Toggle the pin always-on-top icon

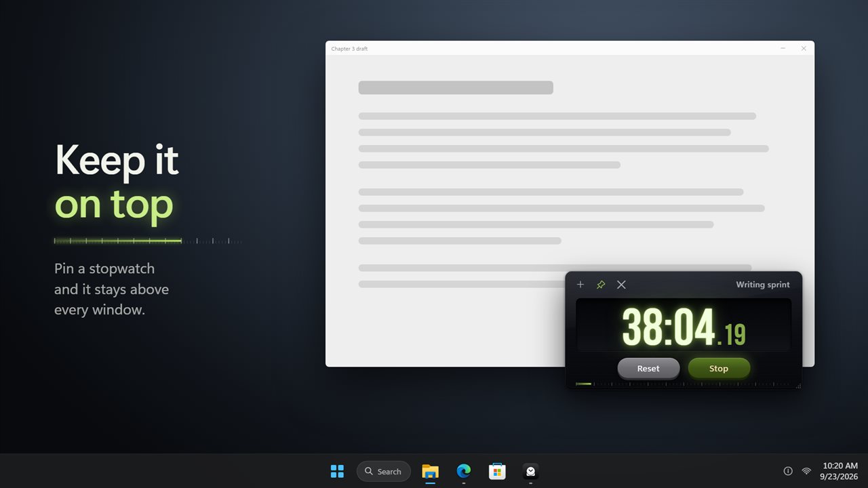click(600, 285)
